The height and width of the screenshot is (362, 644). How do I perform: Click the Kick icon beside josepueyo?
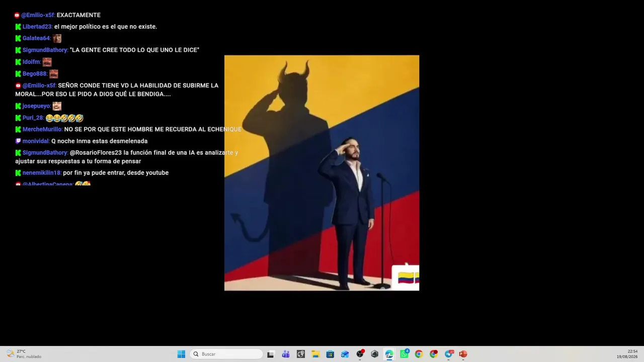[18, 106]
